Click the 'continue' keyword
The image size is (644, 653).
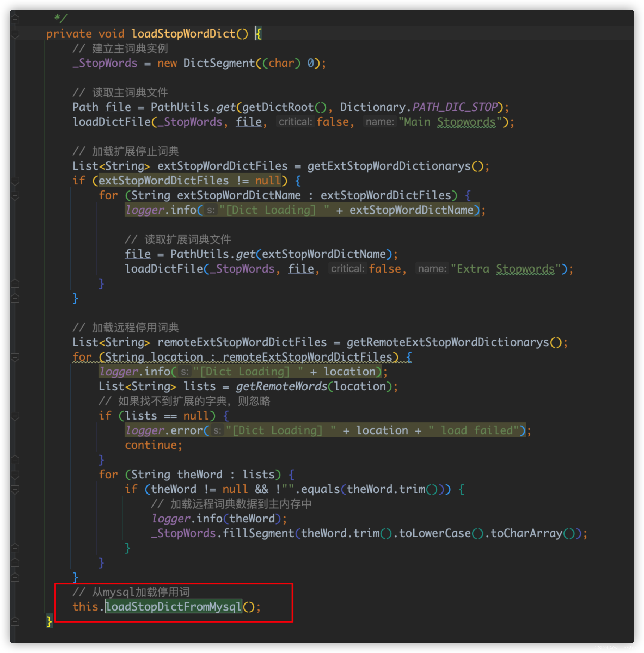point(151,445)
